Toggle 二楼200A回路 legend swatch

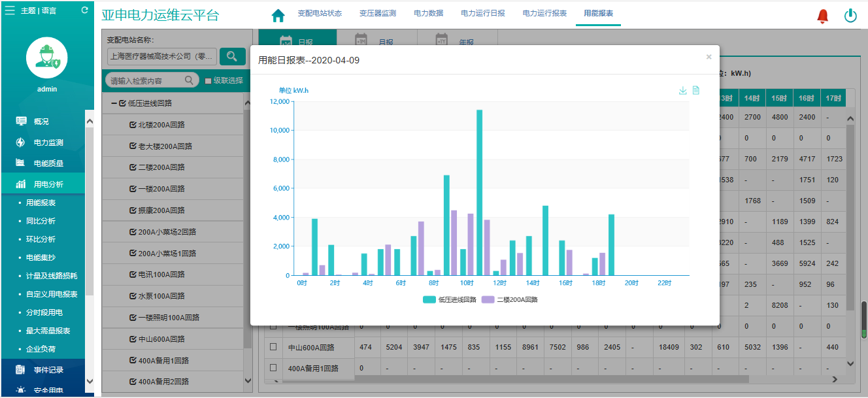click(488, 300)
